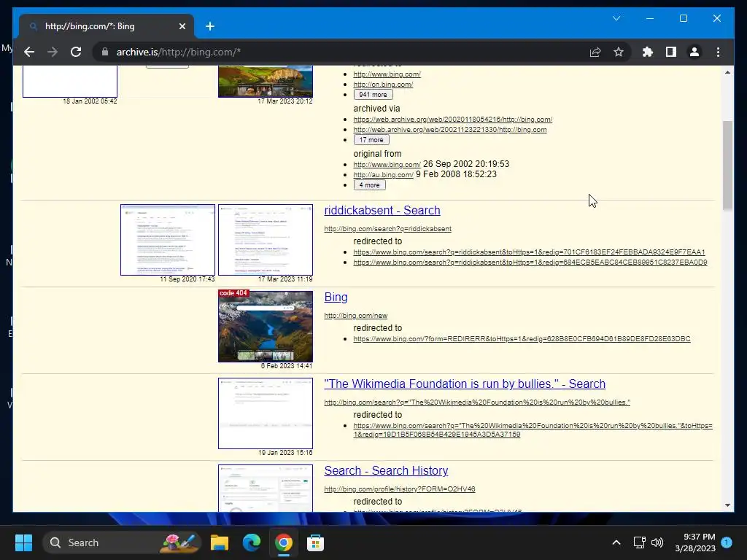Open web.archive.org 20021123221330 link
Viewport: 747px width, 560px height.
(x=449, y=130)
